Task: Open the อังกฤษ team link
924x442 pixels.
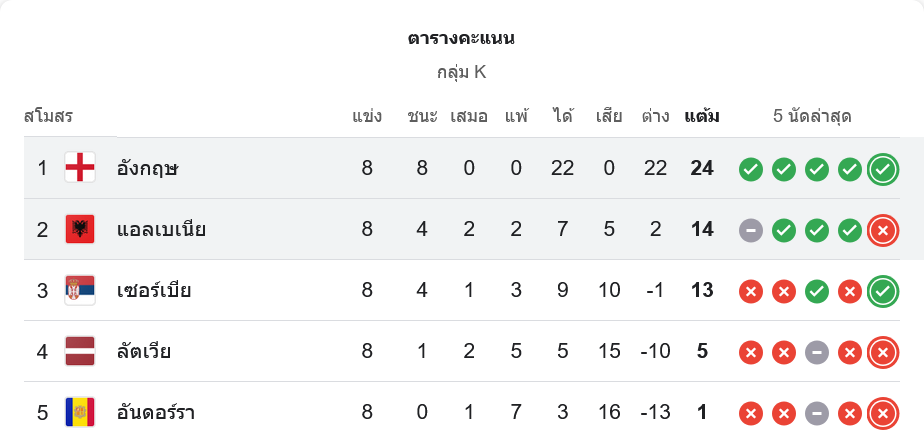Action: 147,168
